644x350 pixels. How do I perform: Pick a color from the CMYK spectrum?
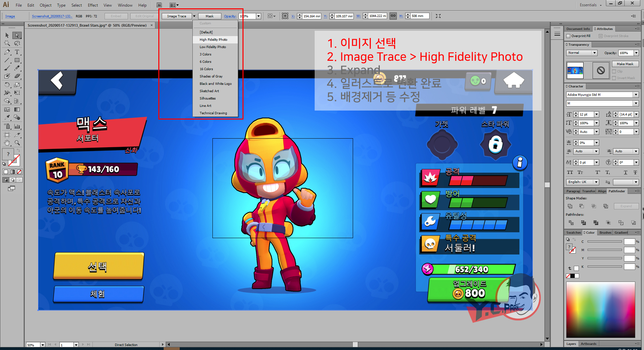(601, 310)
